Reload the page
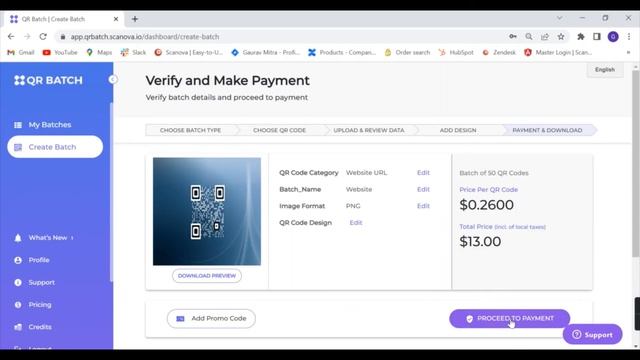Screen dimensions: 640x360 pyautogui.click(x=43, y=37)
